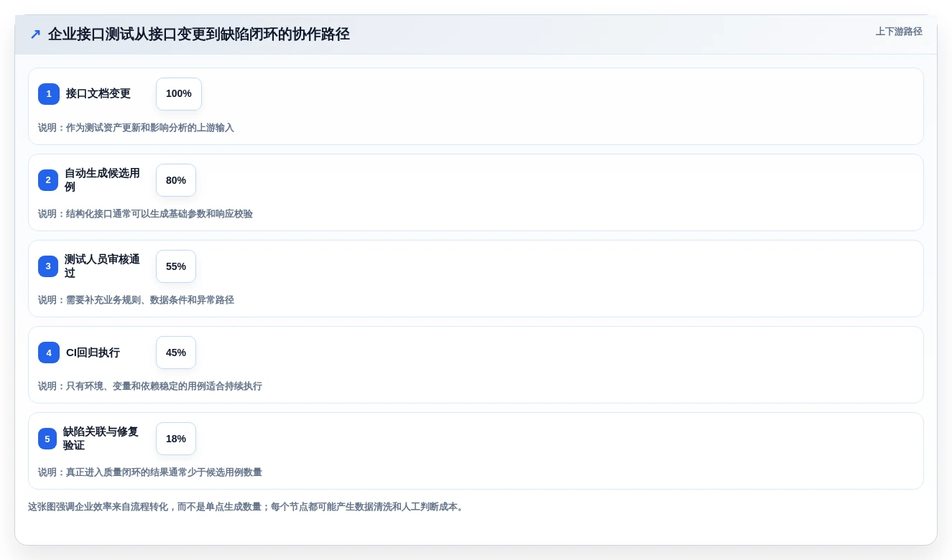Click the 45% value pill
952x560 pixels.
point(176,353)
